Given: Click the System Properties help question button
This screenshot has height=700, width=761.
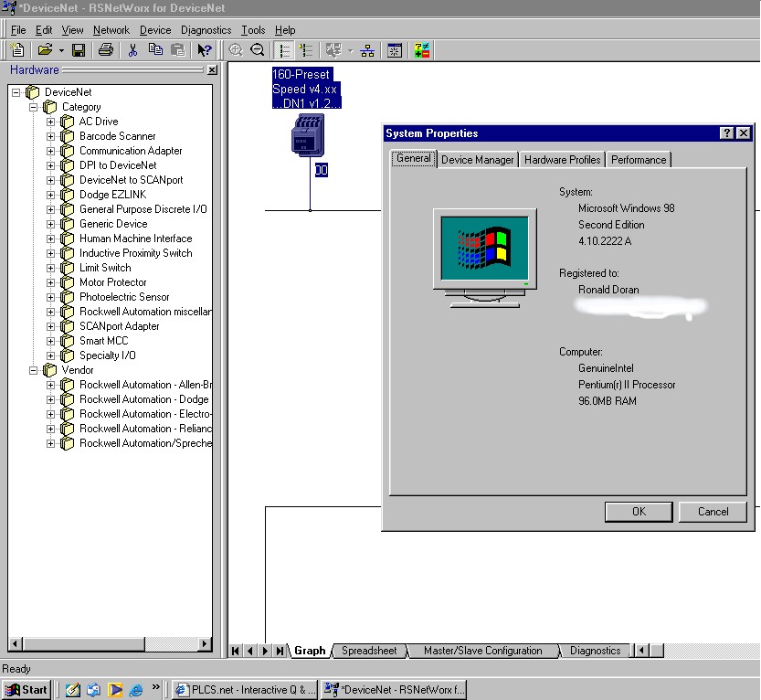Looking at the screenshot, I should point(726,133).
